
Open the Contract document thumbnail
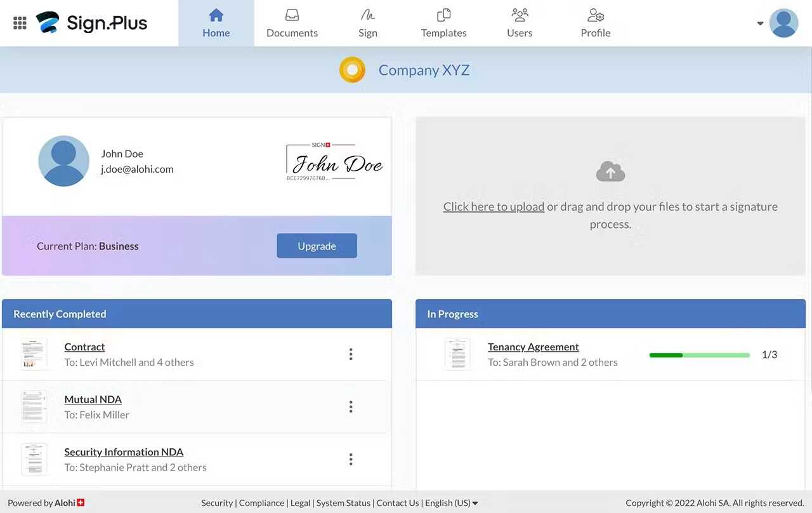click(34, 354)
